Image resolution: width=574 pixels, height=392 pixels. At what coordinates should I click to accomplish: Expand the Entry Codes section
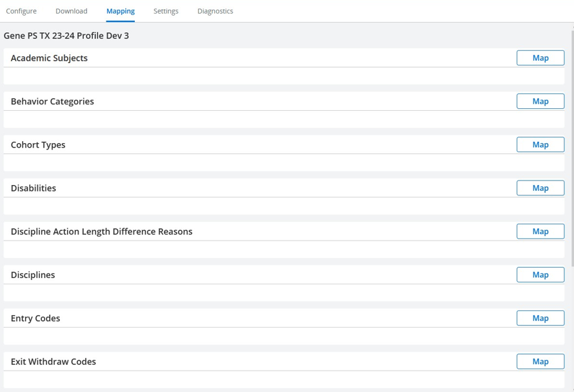coord(35,318)
